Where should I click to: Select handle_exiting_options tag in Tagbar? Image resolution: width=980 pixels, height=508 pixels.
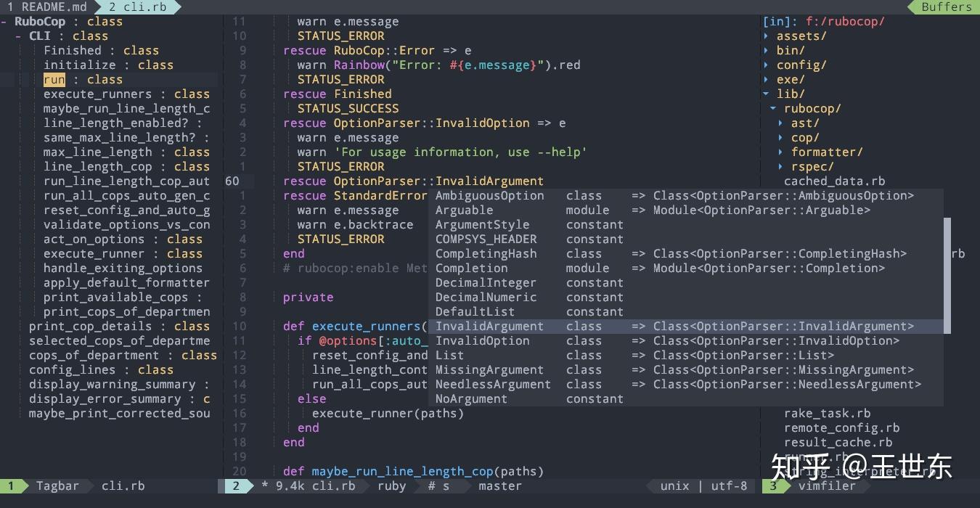[123, 269]
